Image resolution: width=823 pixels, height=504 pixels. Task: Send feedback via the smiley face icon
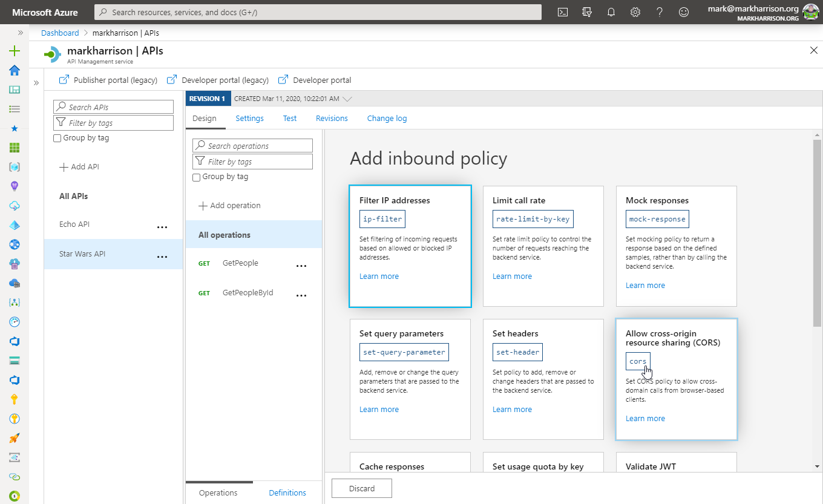[684, 11]
